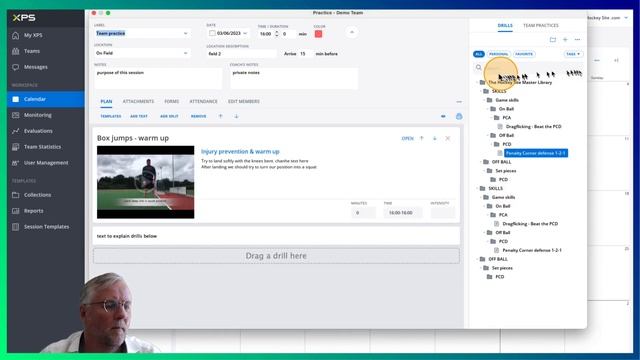Select Calendar in the workspace sidebar

click(x=46, y=99)
